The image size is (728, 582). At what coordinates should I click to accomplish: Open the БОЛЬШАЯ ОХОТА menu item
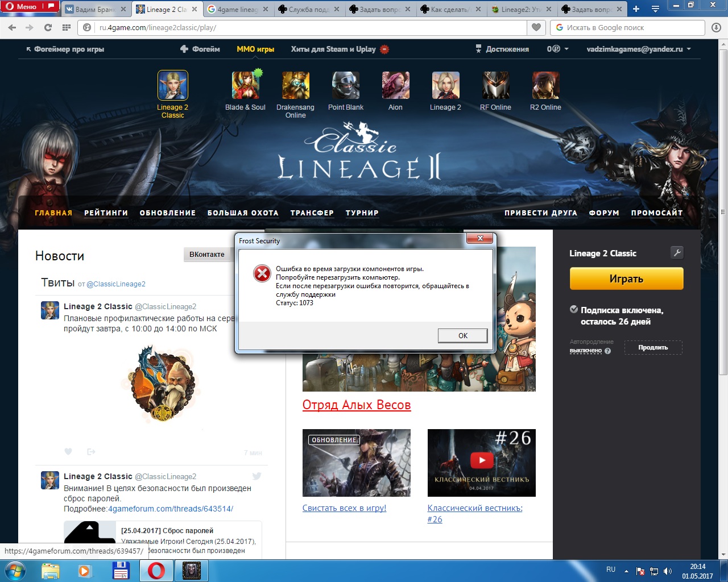click(243, 213)
